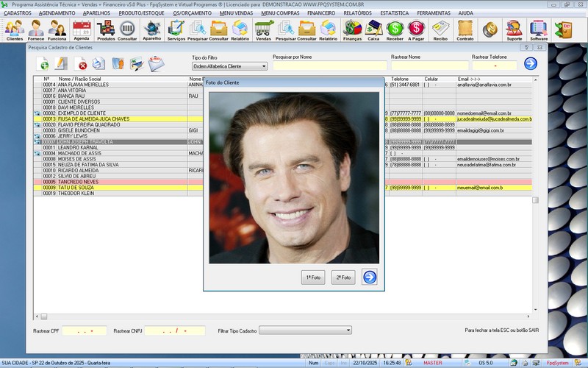The height and width of the screenshot is (368, 588).
Task: Click the Vendas shopping cart icon
Action: click(263, 29)
